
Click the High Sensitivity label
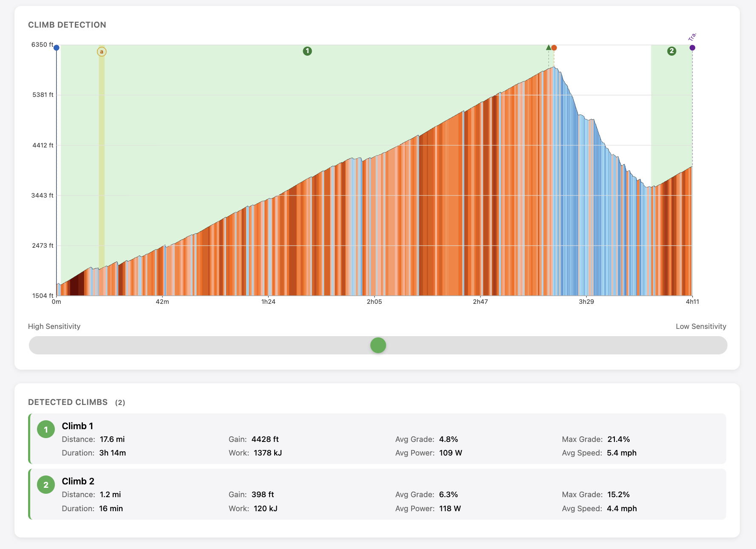coord(54,326)
